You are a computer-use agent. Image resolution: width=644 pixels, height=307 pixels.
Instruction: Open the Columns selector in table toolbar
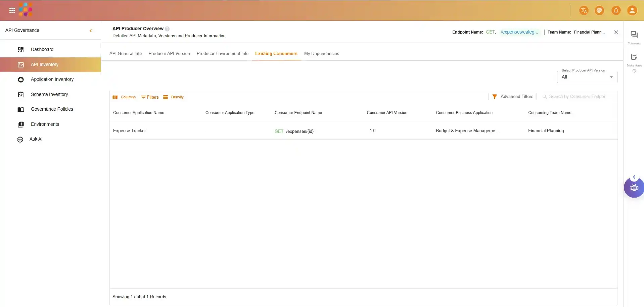pos(124,97)
